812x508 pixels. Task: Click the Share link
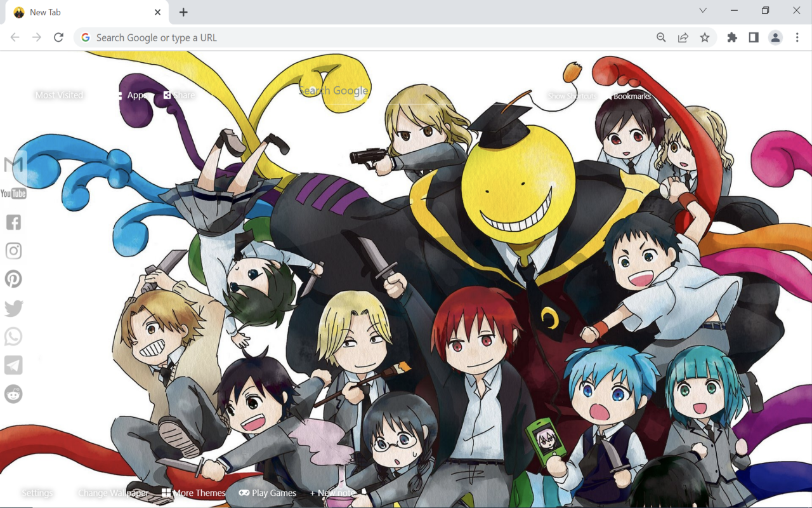click(x=179, y=95)
